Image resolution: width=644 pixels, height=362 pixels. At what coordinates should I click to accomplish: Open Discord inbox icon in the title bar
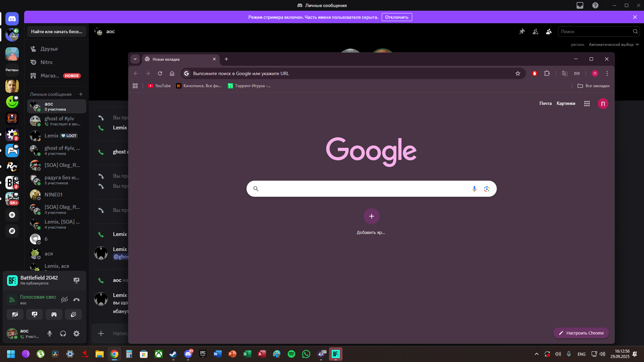[x=580, y=5]
